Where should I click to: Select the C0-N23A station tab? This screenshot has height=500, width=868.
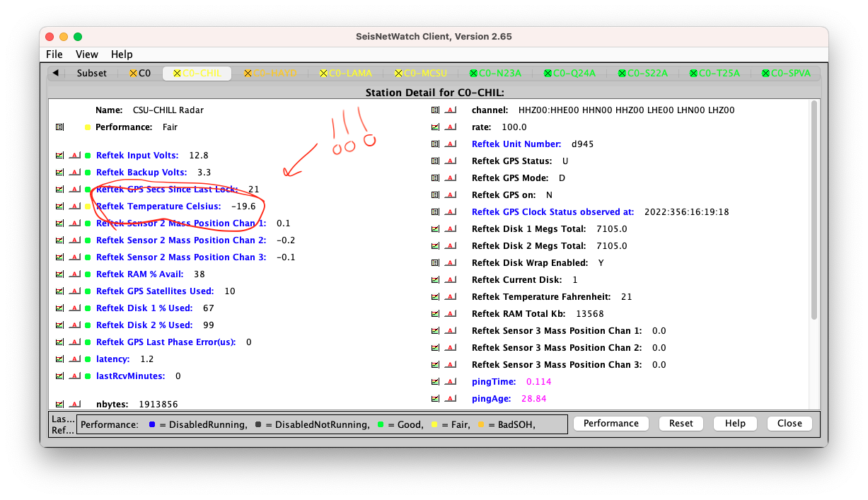[494, 73]
